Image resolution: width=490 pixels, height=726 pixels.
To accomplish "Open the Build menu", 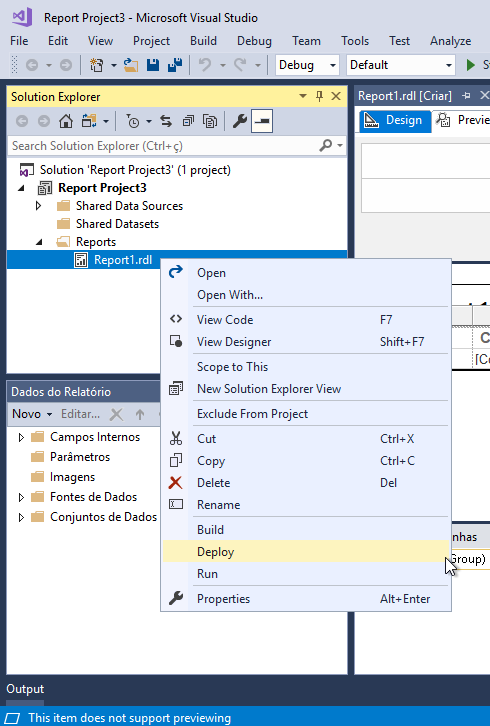I will point(203,41).
